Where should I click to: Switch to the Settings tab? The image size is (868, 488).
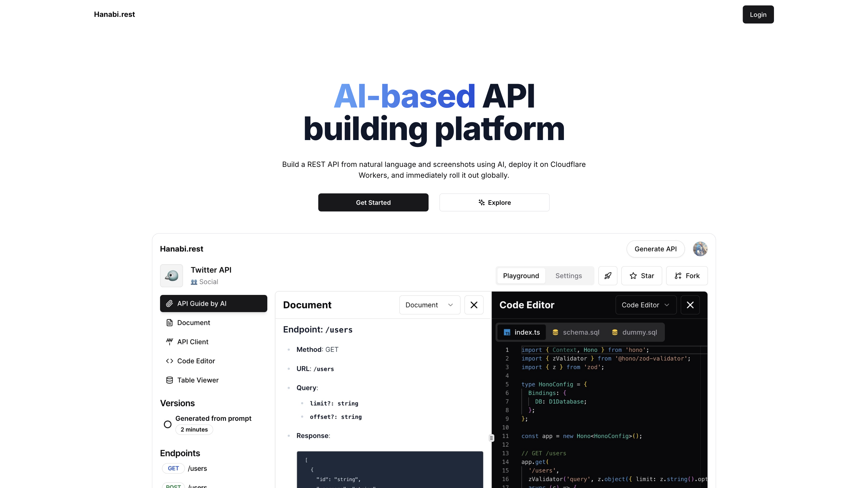tap(568, 276)
